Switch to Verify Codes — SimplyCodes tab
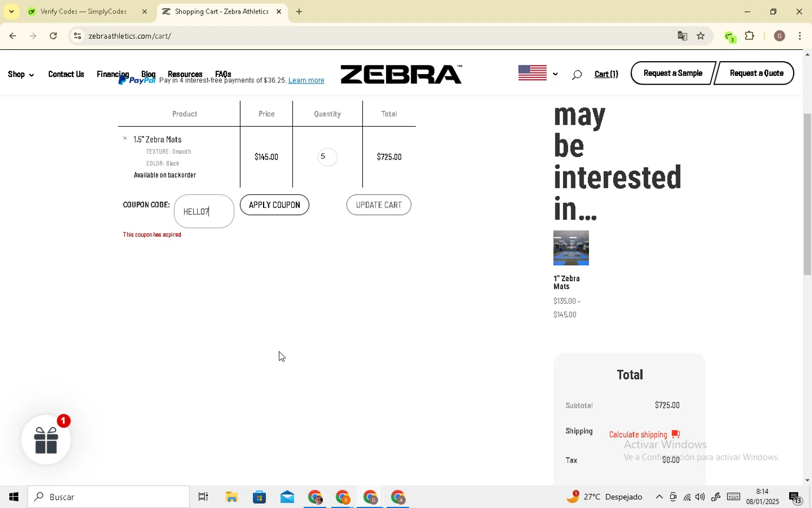Viewport: 812px width, 508px height. point(83,11)
